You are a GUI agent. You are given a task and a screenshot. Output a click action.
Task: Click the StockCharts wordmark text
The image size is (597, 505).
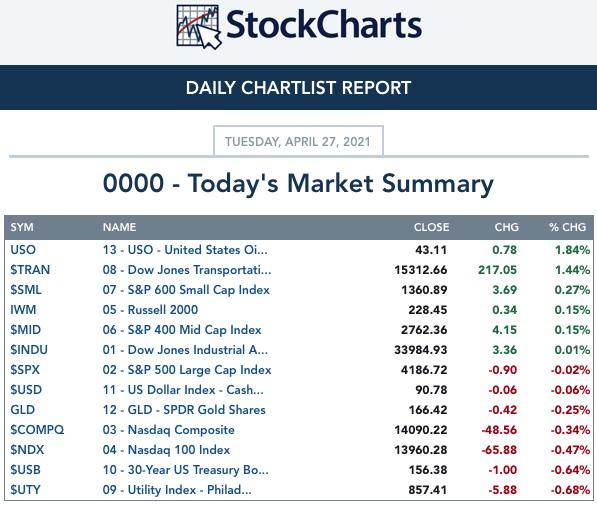[324, 25]
